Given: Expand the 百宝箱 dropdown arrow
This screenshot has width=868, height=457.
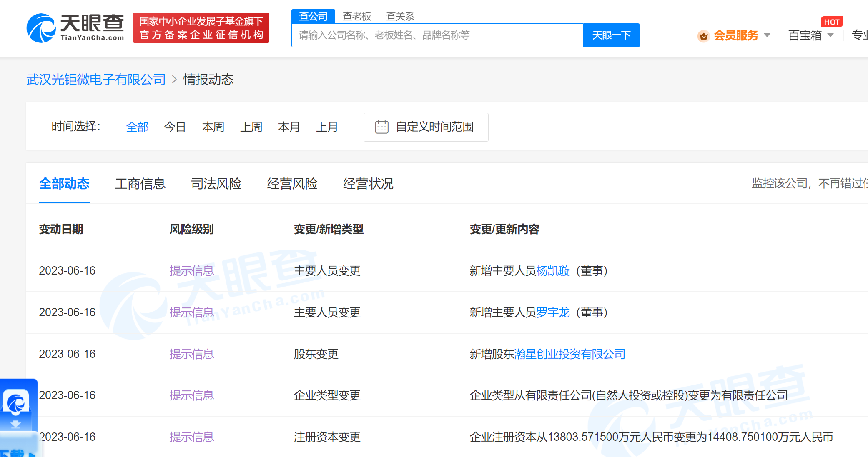Looking at the screenshot, I should click(830, 35).
